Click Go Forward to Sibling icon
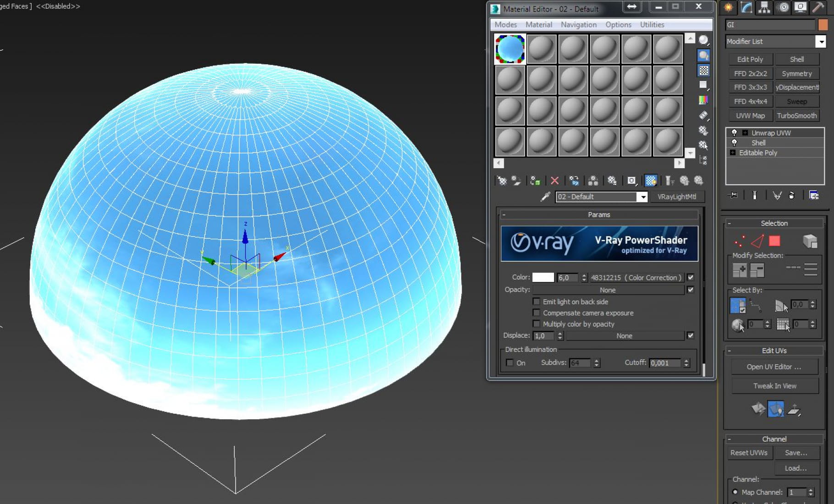834x504 pixels. click(x=698, y=181)
